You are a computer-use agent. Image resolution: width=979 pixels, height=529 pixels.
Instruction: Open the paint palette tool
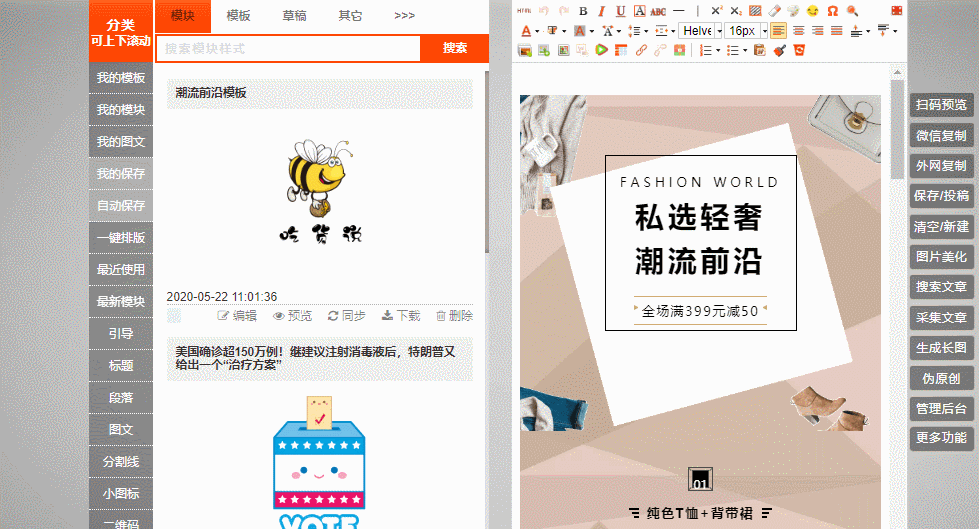[793, 11]
